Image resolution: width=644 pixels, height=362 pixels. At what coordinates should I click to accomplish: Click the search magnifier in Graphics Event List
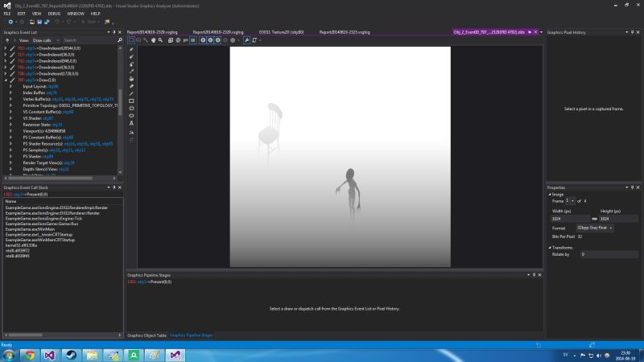[120, 40]
